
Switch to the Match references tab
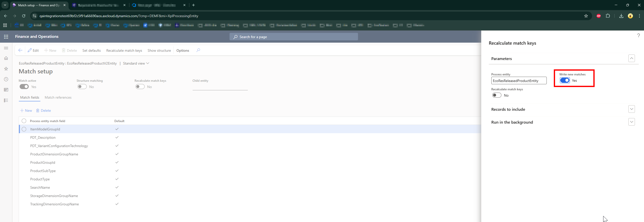tap(58, 97)
